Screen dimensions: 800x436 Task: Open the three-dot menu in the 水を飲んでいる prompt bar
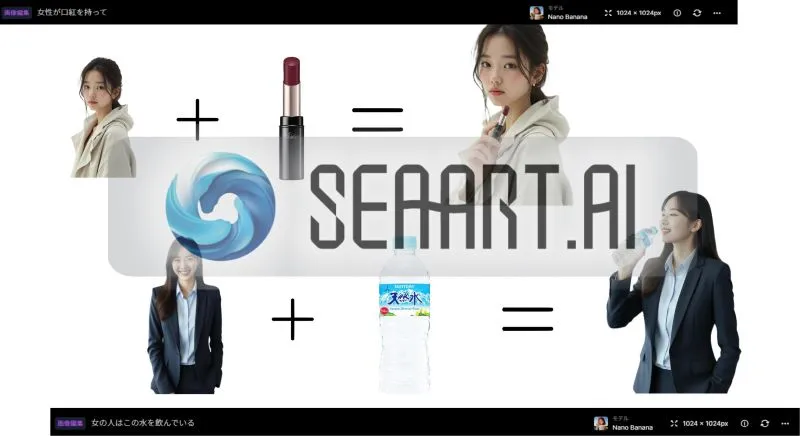pyautogui.click(x=785, y=423)
